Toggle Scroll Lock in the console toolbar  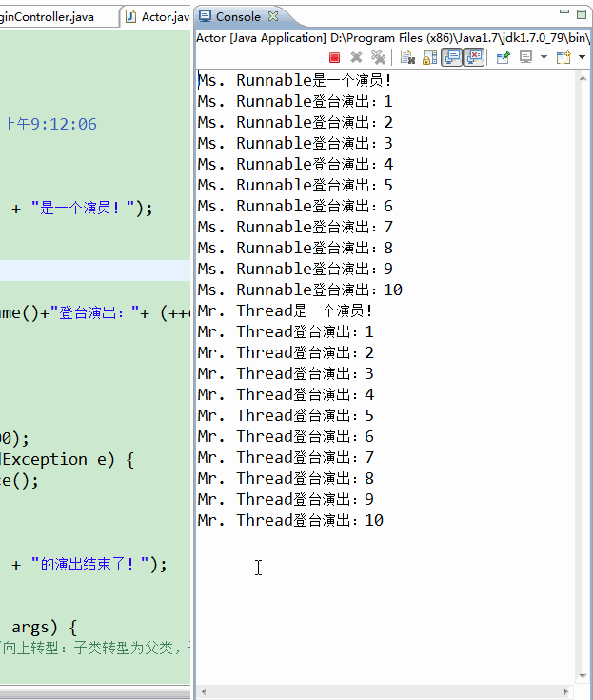point(429,57)
